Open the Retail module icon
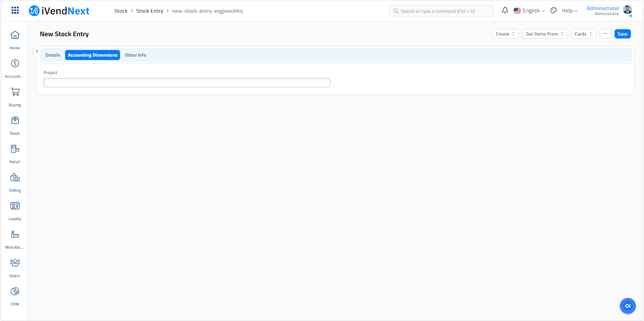The image size is (644, 321). coord(15,149)
